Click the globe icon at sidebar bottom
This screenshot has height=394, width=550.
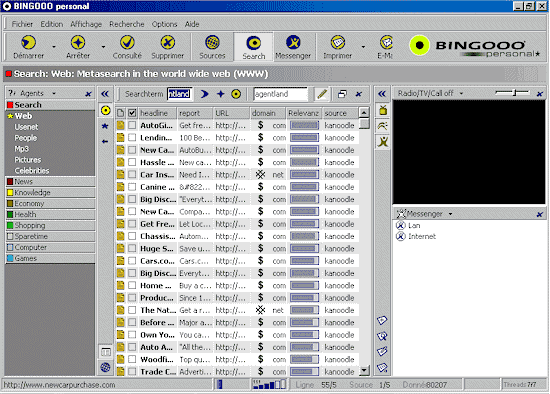(105, 367)
